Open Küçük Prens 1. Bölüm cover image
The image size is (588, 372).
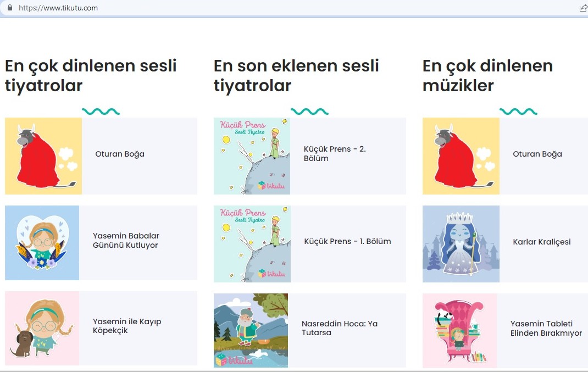[252, 244]
